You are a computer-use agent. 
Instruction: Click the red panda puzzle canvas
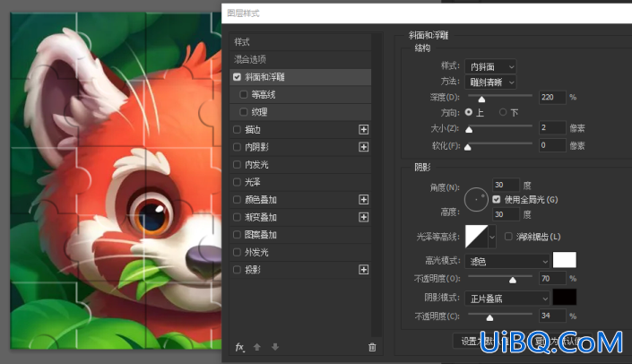[x=116, y=180]
